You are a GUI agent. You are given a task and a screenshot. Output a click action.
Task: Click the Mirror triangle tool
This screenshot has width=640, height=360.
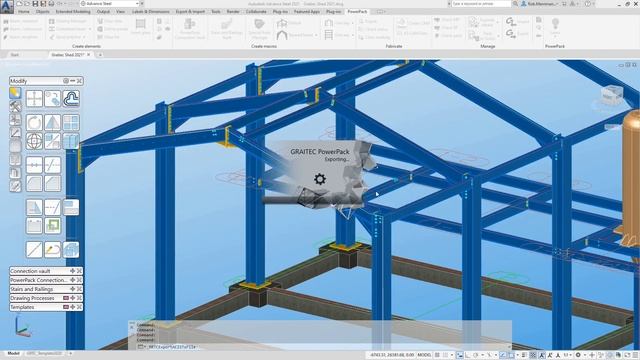(x=53, y=122)
